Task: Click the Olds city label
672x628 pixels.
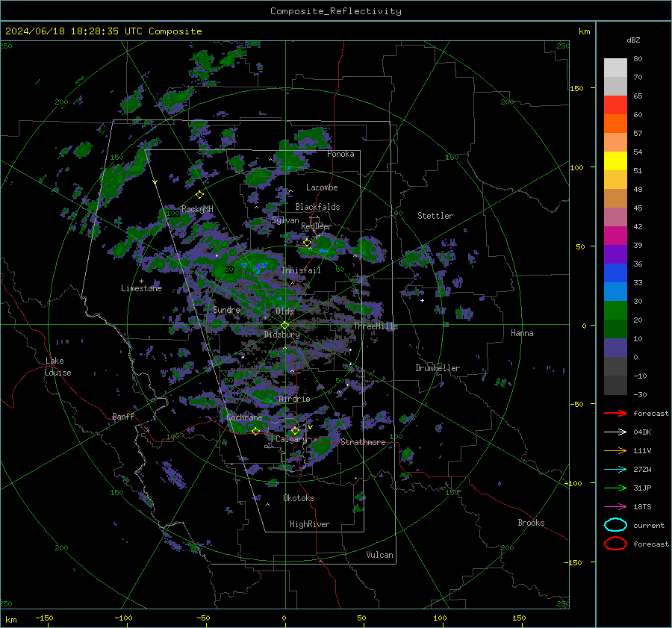Action: [x=284, y=311]
